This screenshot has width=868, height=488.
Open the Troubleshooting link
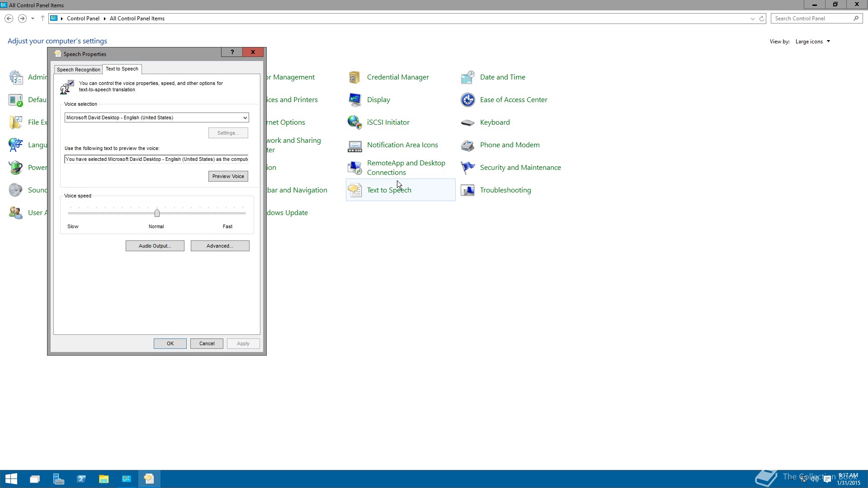[505, 190]
